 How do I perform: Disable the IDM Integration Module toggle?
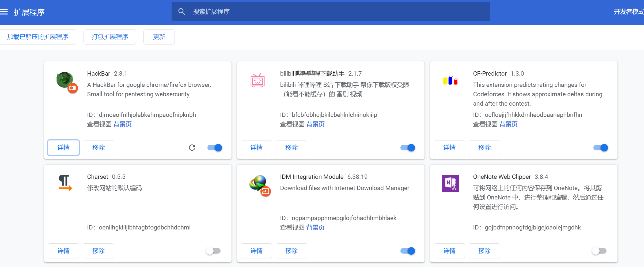(x=407, y=251)
